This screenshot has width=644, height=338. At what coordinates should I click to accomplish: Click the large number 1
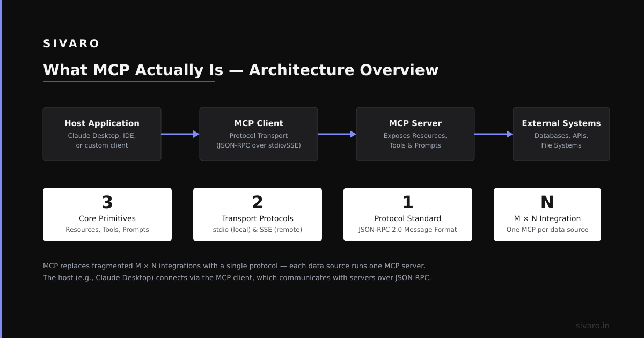[408, 202]
